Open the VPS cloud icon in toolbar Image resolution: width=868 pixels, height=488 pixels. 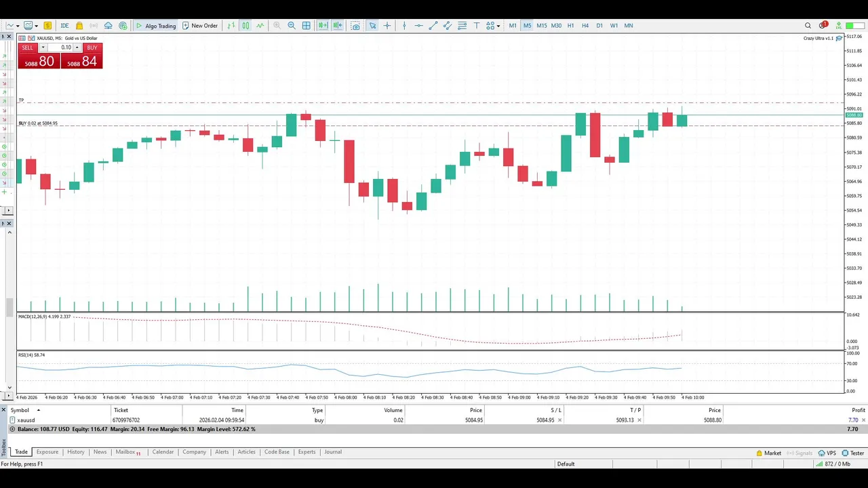point(108,26)
